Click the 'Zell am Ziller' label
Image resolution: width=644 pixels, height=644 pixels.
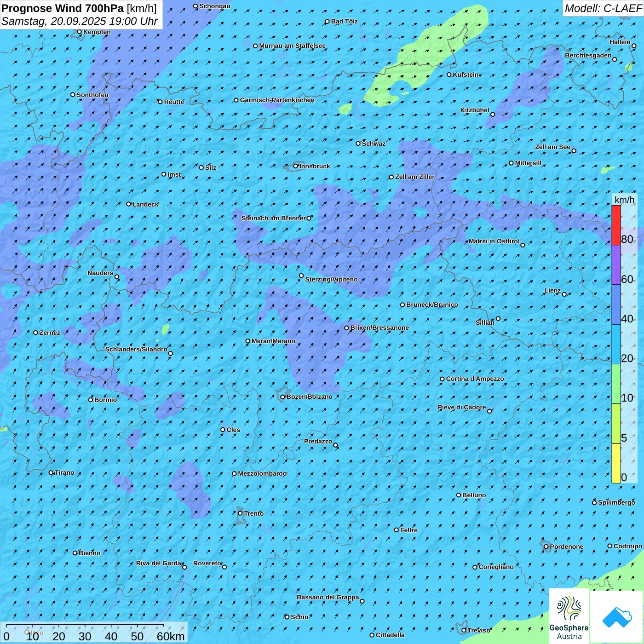[415, 177]
